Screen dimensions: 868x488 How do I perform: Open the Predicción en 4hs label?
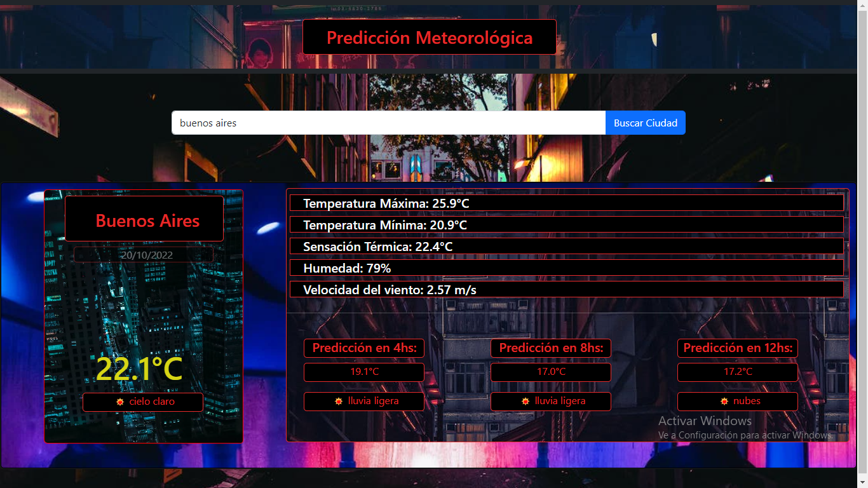(x=363, y=348)
